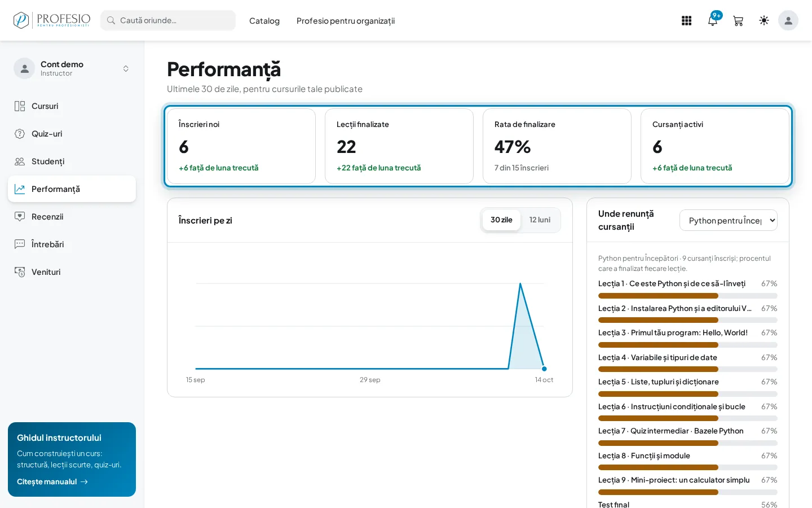Open the user avatar menu
Image resolution: width=812 pixels, height=508 pixels.
[788, 20]
